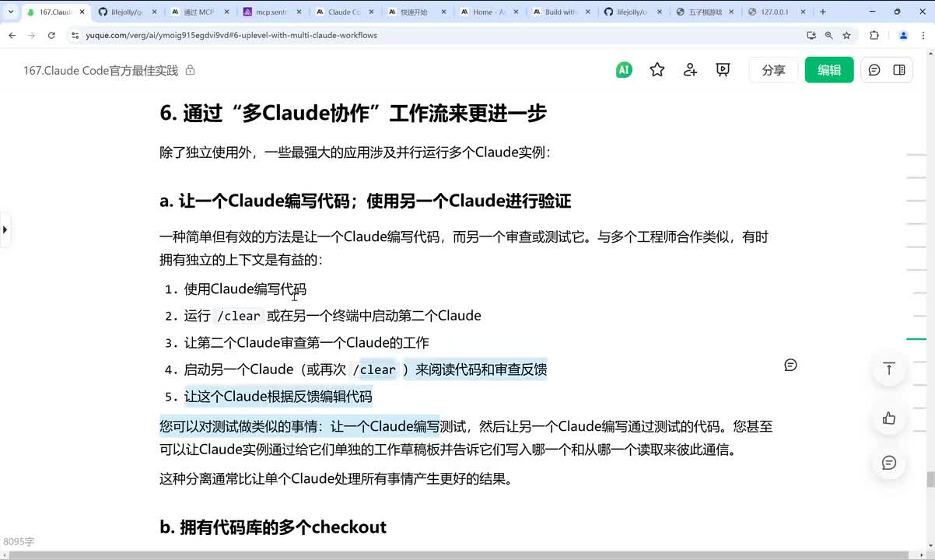Click add collaborator icon
The height and width of the screenshot is (560, 935).
690,70
